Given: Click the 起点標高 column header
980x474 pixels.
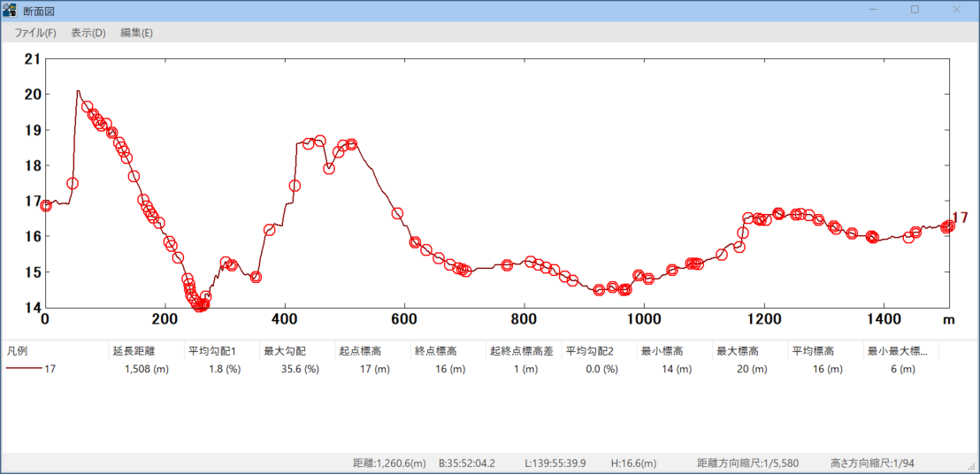Looking at the screenshot, I should point(371,351).
